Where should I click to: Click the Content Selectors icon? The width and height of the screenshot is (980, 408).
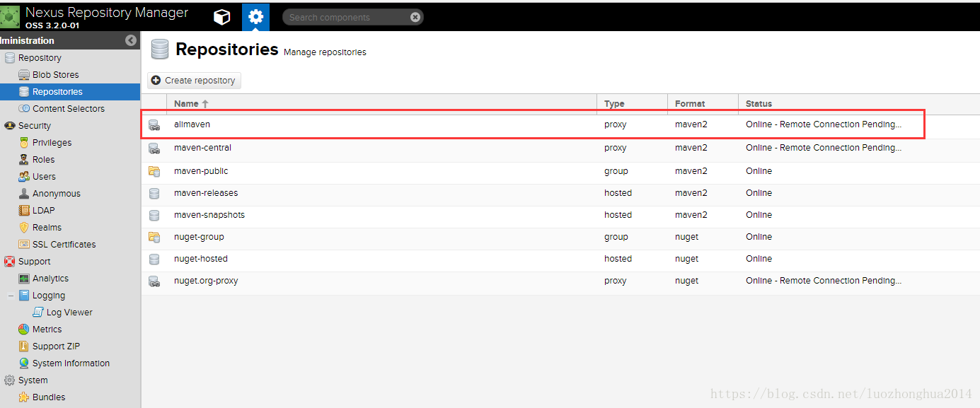pos(24,108)
